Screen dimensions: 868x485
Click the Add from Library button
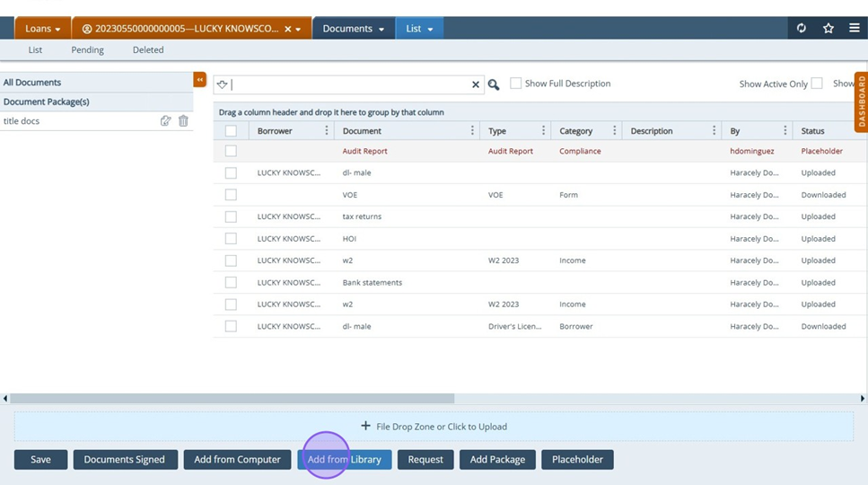click(344, 460)
